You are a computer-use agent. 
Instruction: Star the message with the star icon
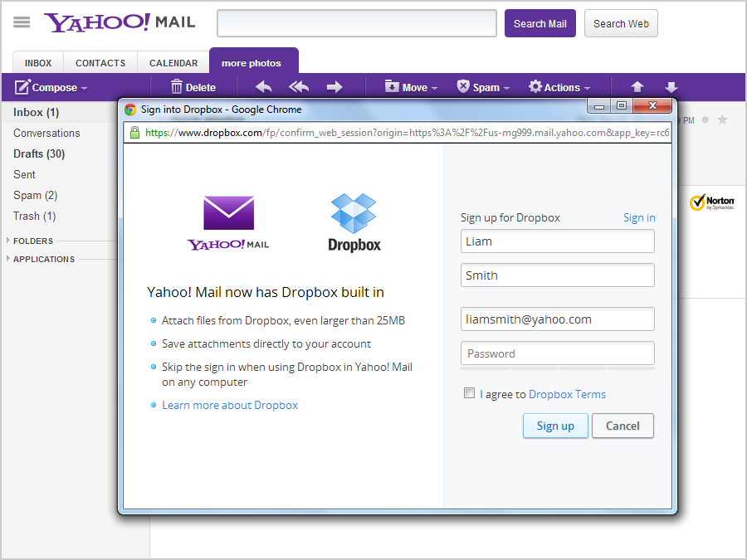tap(722, 120)
